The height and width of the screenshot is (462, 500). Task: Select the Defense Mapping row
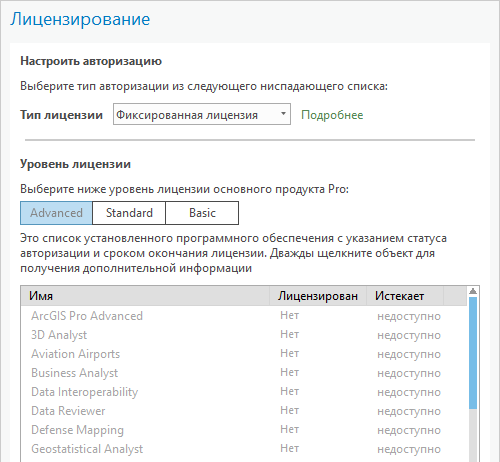click(244, 430)
